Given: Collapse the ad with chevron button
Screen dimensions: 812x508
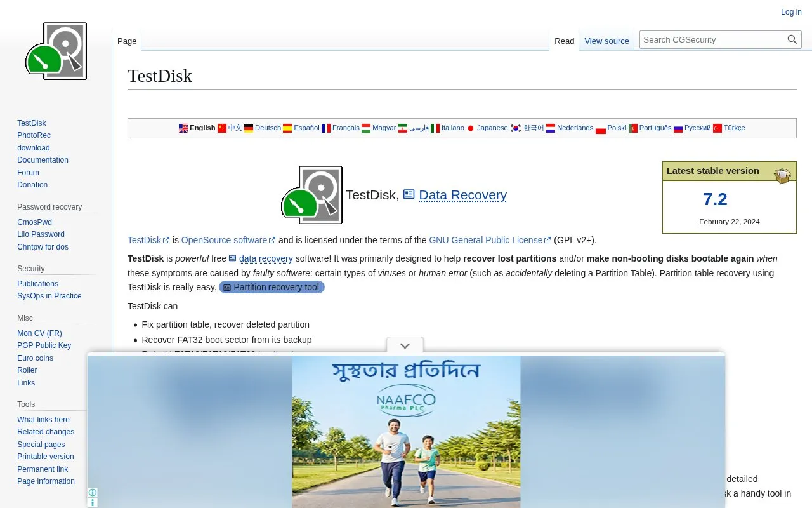Looking at the screenshot, I should pyautogui.click(x=405, y=345).
